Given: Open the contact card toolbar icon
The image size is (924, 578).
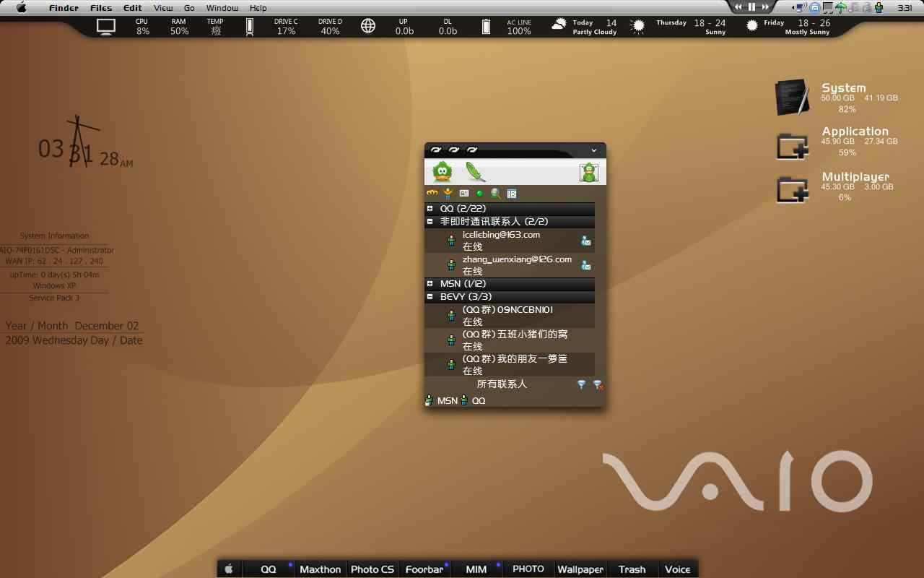Looking at the screenshot, I should [x=464, y=193].
